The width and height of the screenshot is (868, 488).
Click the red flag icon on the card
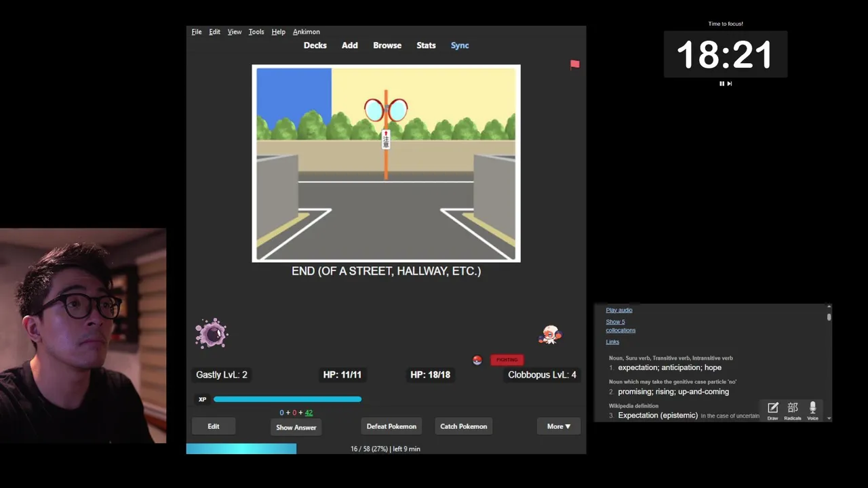(575, 64)
